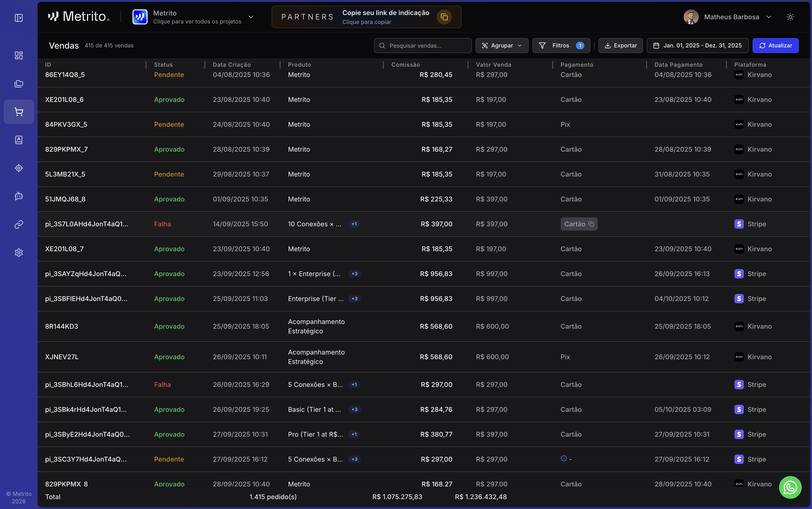The height and width of the screenshot is (509, 812).
Task: Click the crosshair tracking icon in sidebar
Action: [19, 168]
